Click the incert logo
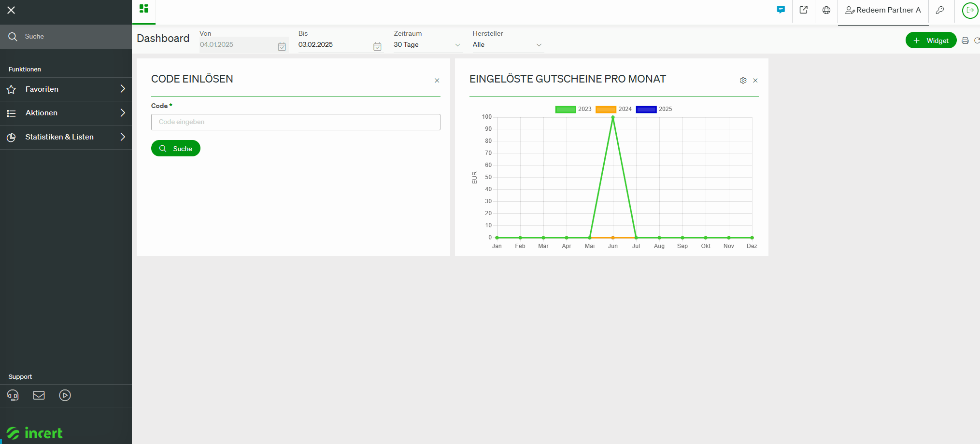 point(35,433)
